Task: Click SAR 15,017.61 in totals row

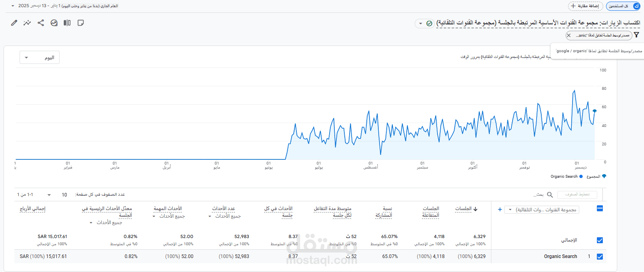Action: (x=52, y=236)
